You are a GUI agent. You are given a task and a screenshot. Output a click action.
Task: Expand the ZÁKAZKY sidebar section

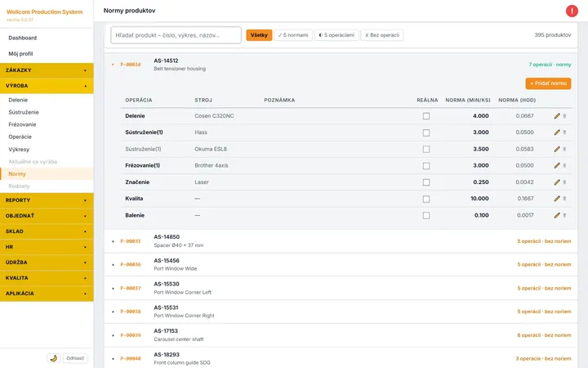[x=47, y=70]
